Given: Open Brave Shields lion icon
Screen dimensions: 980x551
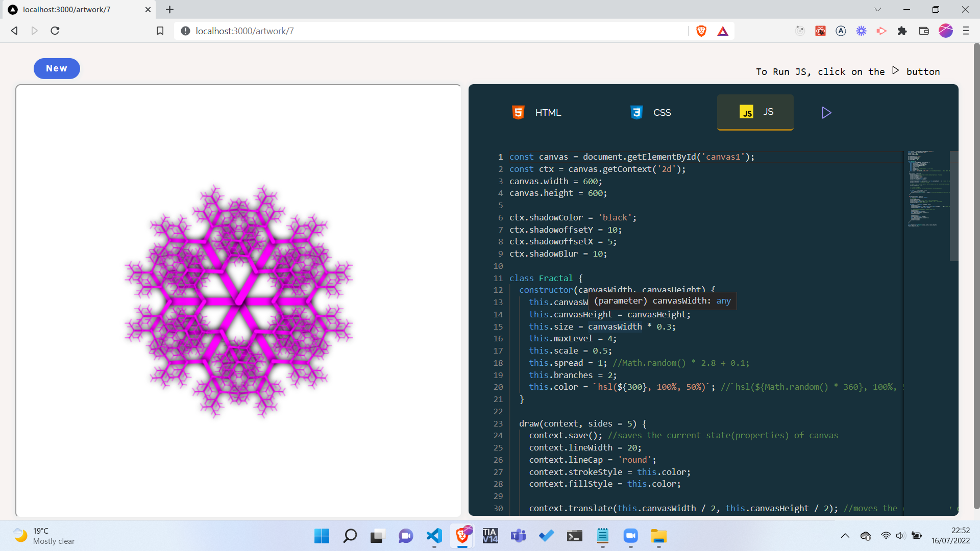Looking at the screenshot, I should coord(701,31).
